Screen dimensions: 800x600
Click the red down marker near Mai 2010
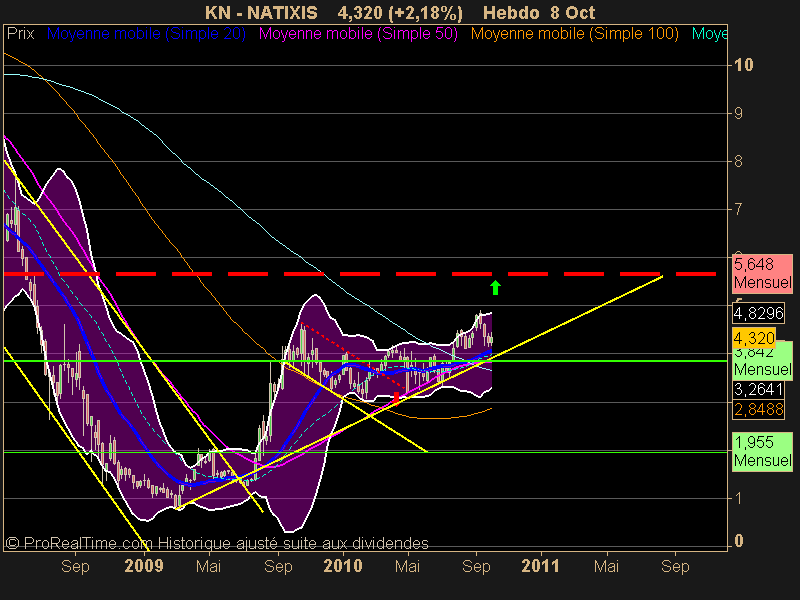click(x=396, y=397)
